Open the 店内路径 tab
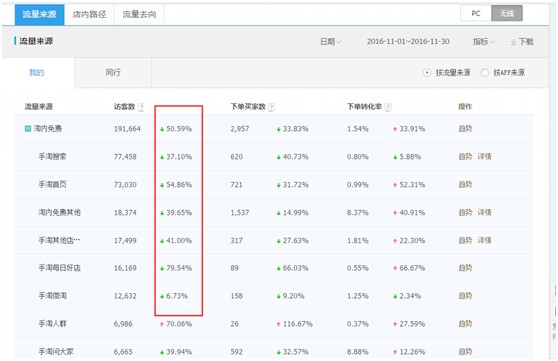 89,15
